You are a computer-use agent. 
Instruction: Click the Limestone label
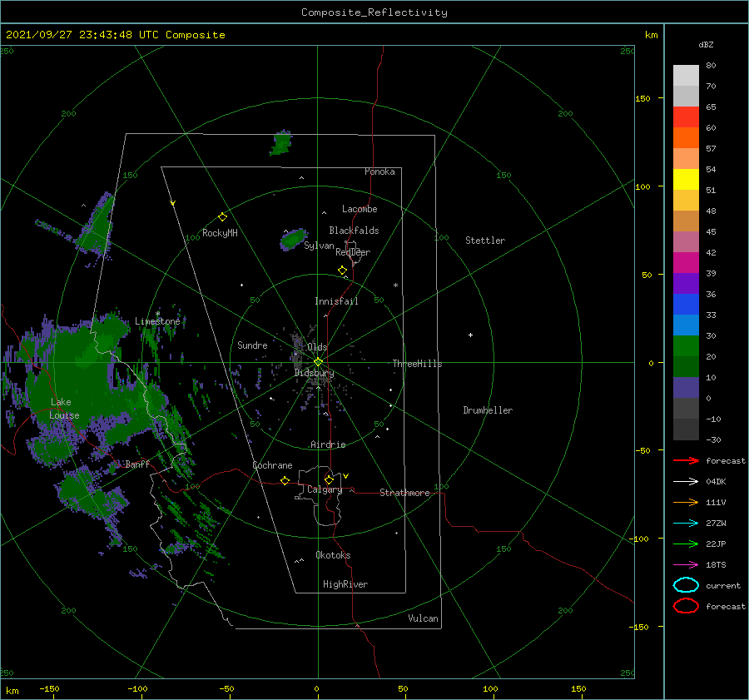(x=157, y=321)
